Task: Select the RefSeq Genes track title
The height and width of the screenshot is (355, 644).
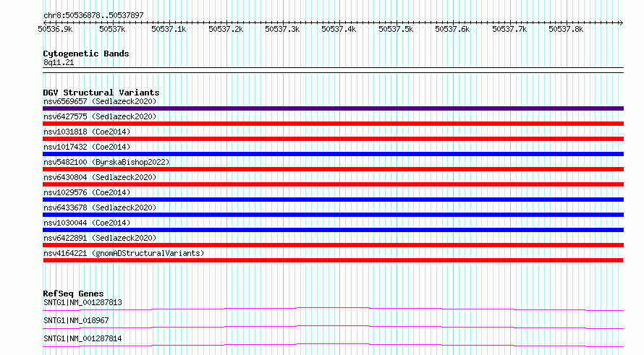Action: (74, 294)
